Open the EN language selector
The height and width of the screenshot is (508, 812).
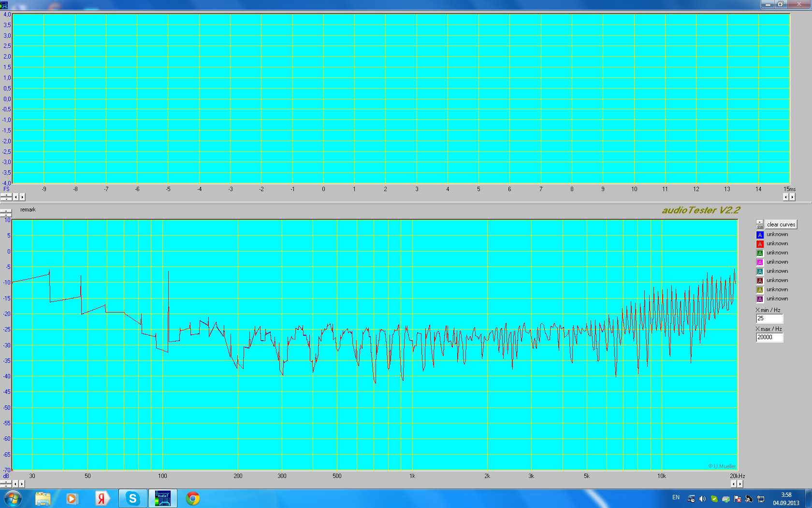(x=676, y=497)
